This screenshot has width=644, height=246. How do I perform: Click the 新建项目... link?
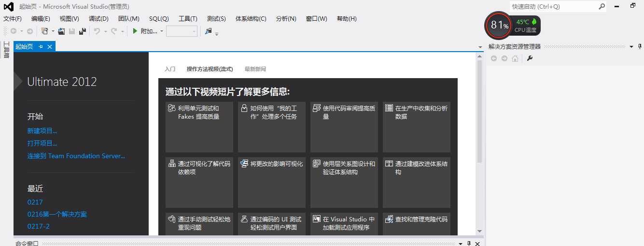(42, 131)
